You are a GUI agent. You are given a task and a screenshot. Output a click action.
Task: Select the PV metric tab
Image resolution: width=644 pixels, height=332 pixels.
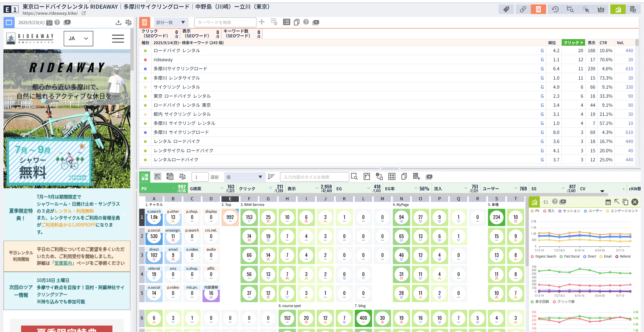(163, 189)
